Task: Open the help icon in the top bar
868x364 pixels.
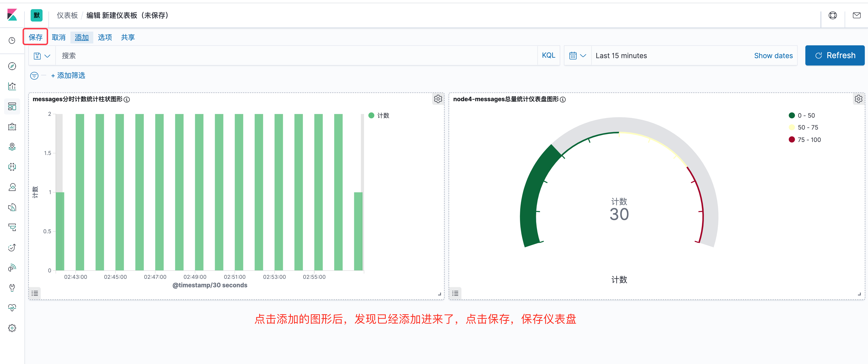Action: pyautogui.click(x=833, y=15)
